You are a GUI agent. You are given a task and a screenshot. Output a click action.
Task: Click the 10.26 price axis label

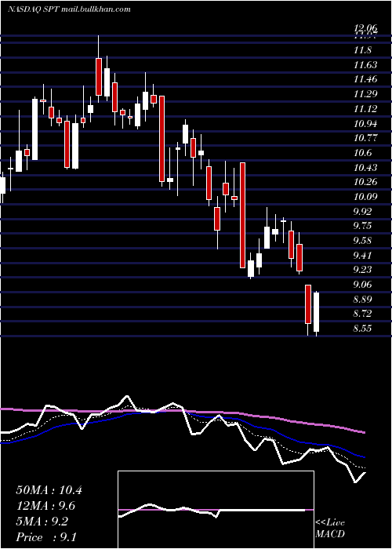[365, 182]
